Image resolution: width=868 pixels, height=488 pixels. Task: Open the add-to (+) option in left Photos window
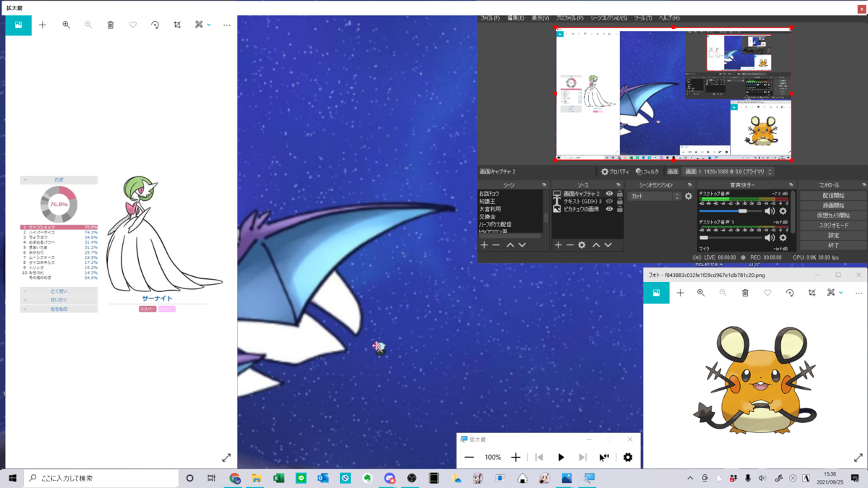click(x=43, y=25)
